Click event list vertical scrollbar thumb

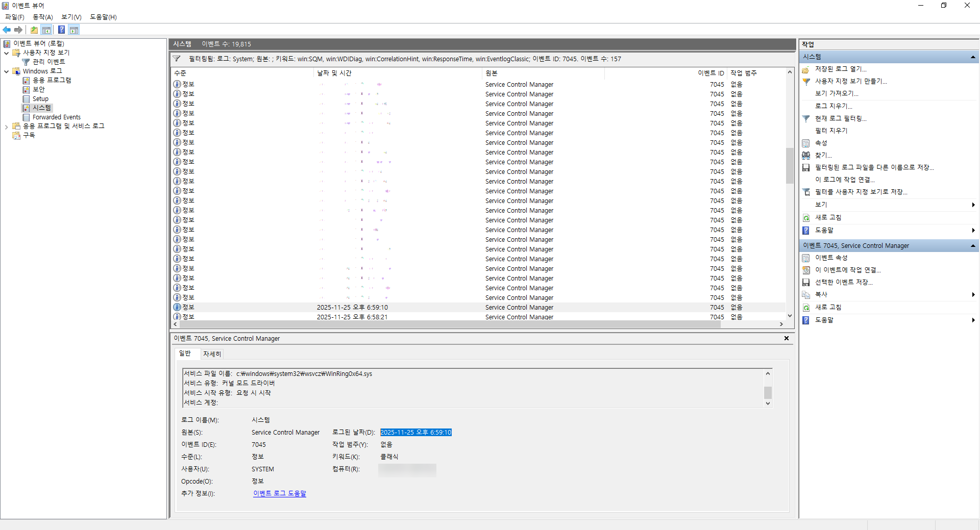[790, 166]
